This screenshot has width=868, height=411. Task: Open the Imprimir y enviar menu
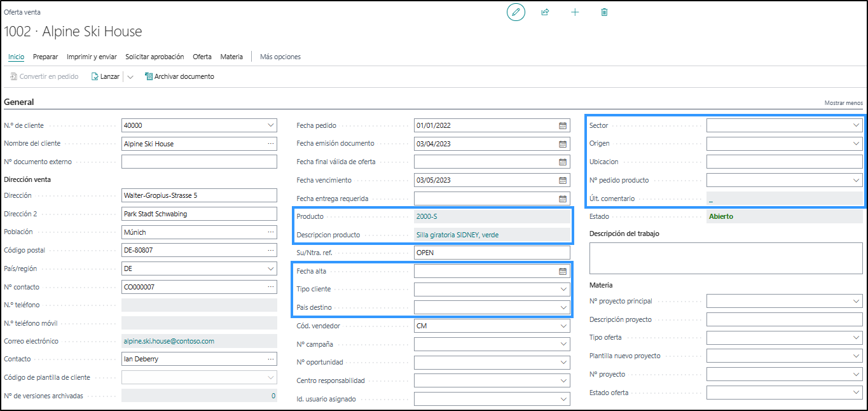tap(92, 57)
